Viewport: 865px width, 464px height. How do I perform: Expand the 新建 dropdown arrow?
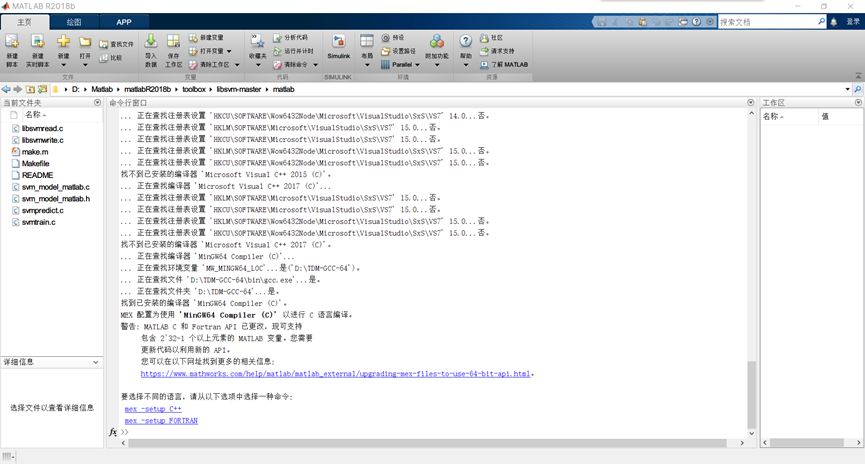tap(63, 65)
